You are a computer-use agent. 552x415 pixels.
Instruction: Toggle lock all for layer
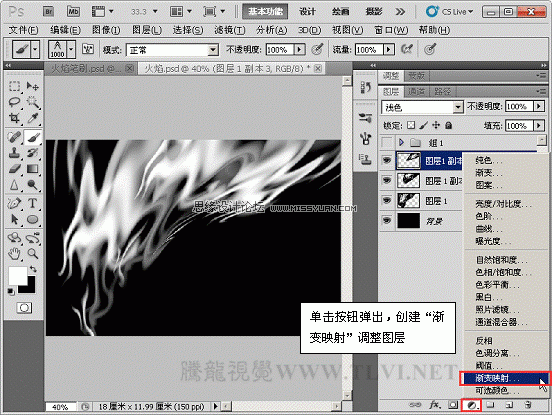(448, 125)
